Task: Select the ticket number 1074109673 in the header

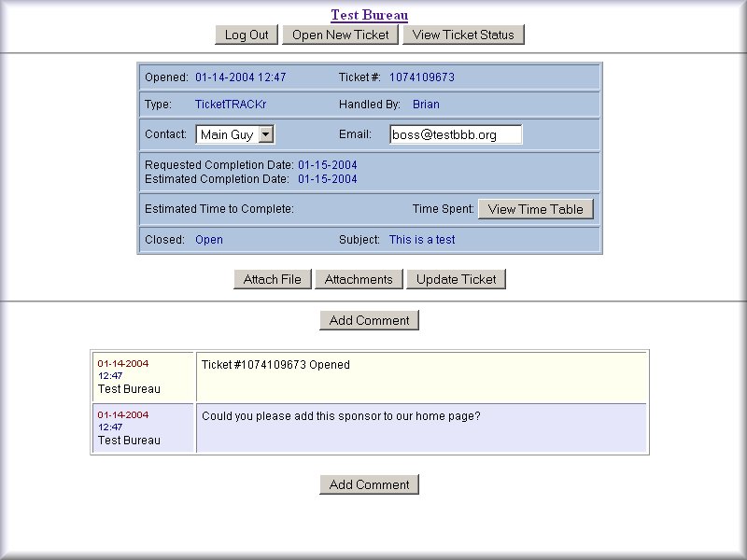Action: pos(421,77)
